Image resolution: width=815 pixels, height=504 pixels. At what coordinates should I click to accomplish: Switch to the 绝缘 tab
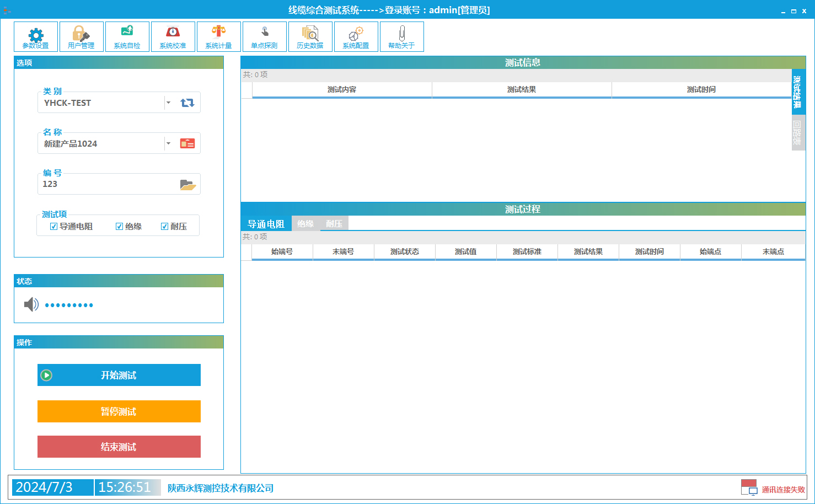(x=305, y=224)
